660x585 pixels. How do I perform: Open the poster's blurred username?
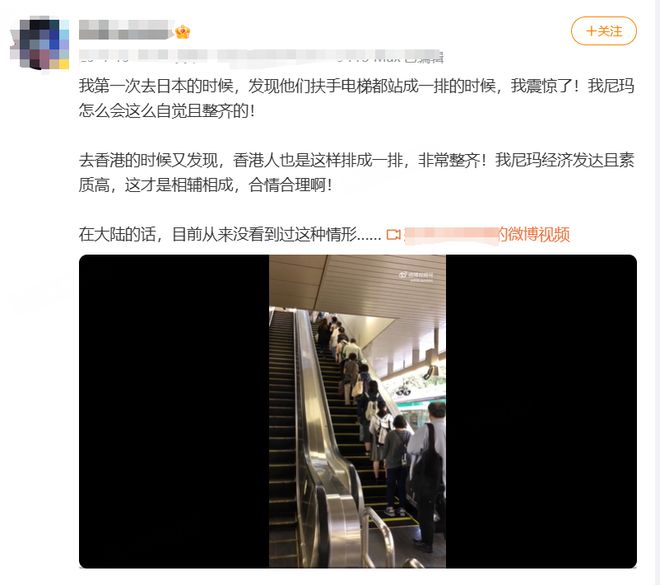click(126, 30)
